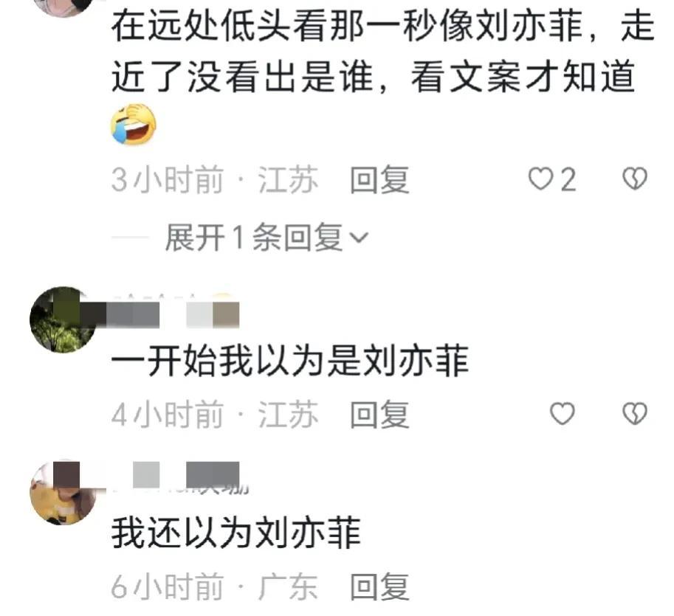Click the chevron next to 展开1条回复
Screen dimensions: 674x616
click(359, 238)
